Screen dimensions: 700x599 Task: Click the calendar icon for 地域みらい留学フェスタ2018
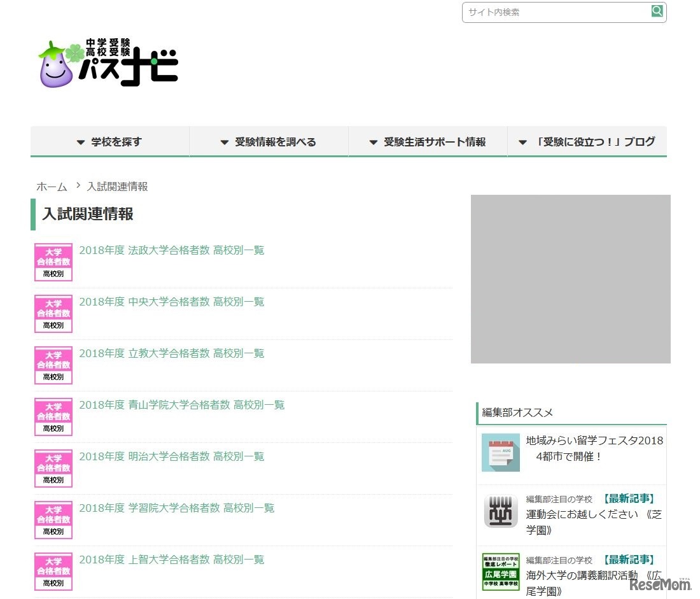click(x=500, y=452)
